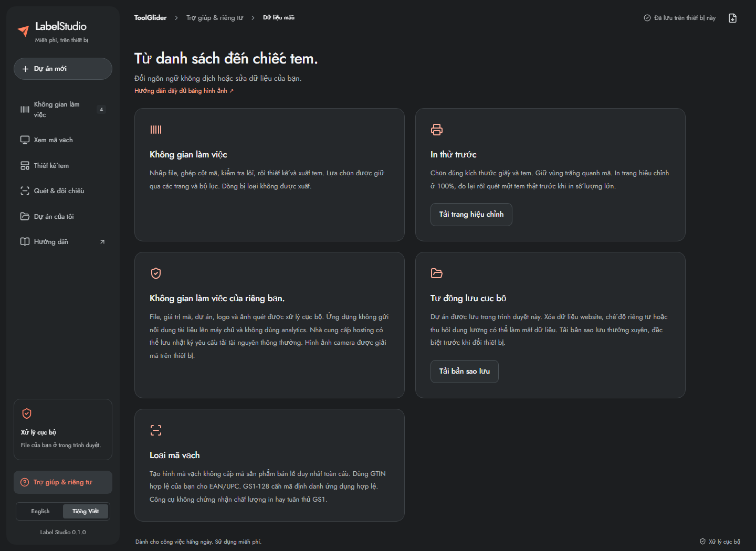The image size is (756, 551).
Task: Click the printer icon in In thử trước card
Action: point(437,130)
